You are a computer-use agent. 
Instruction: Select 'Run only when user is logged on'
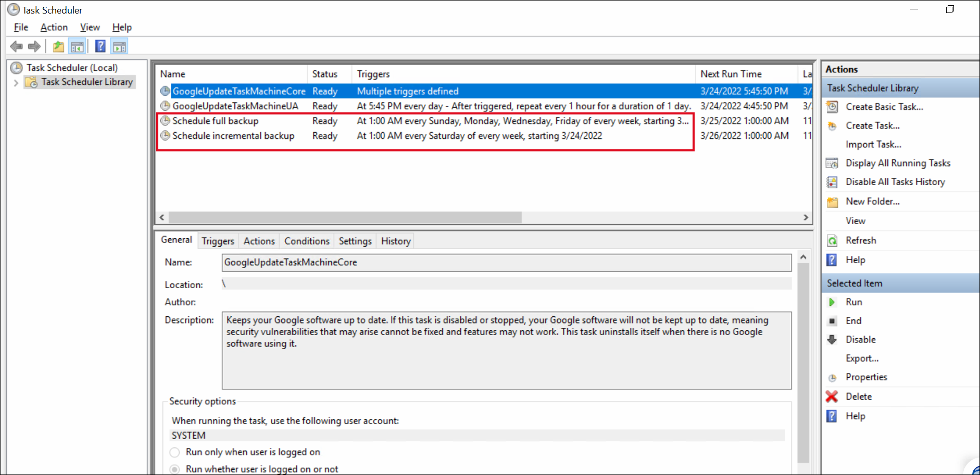(x=175, y=452)
